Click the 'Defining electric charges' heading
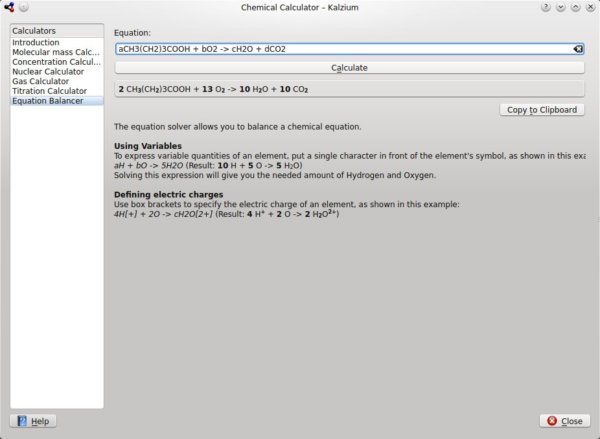 click(168, 194)
